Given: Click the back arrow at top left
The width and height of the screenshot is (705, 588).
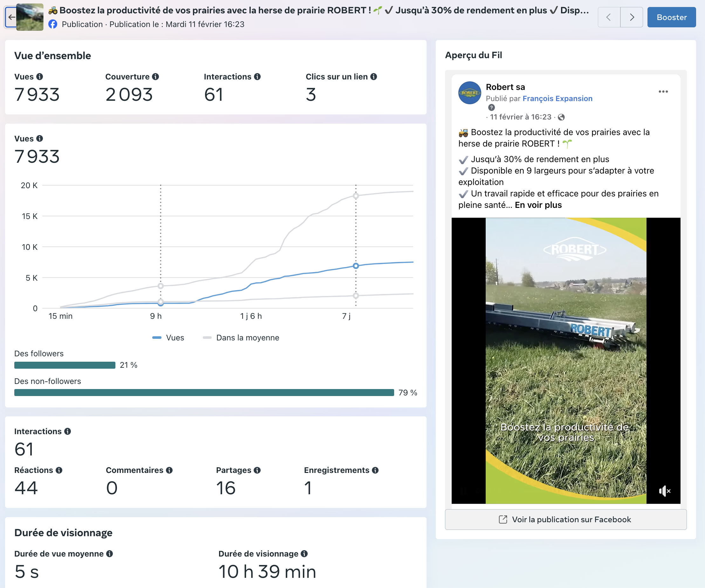Looking at the screenshot, I should [11, 17].
